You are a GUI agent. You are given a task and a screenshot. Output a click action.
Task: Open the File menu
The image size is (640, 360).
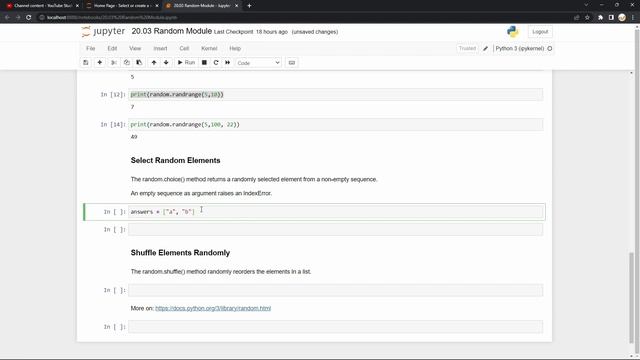[91, 48]
